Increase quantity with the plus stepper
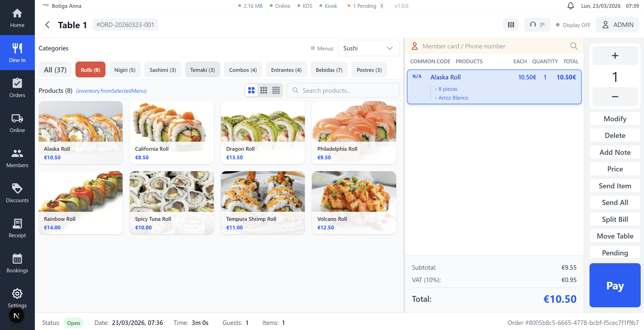 tap(615, 56)
